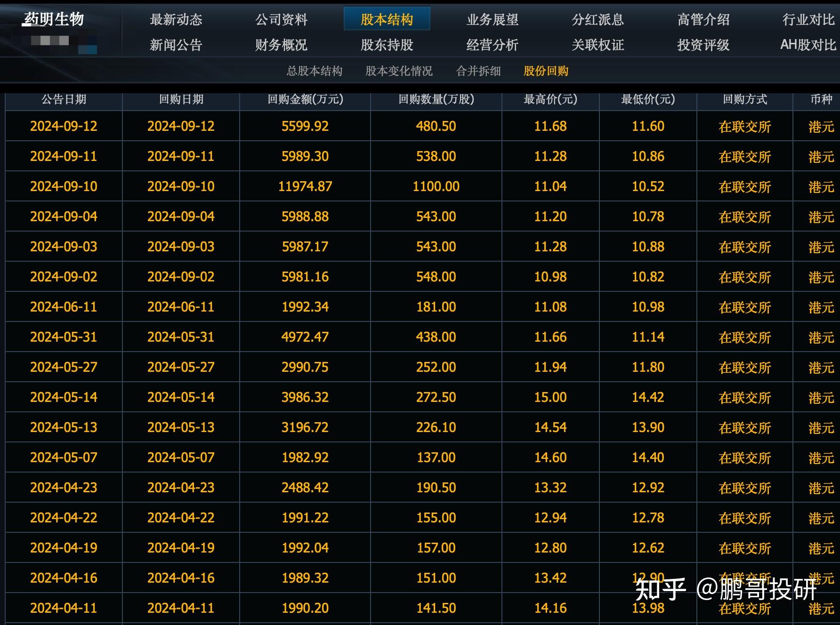Switch to 总股本结构 sub-tab
This screenshot has width=840, height=625.
coord(315,71)
